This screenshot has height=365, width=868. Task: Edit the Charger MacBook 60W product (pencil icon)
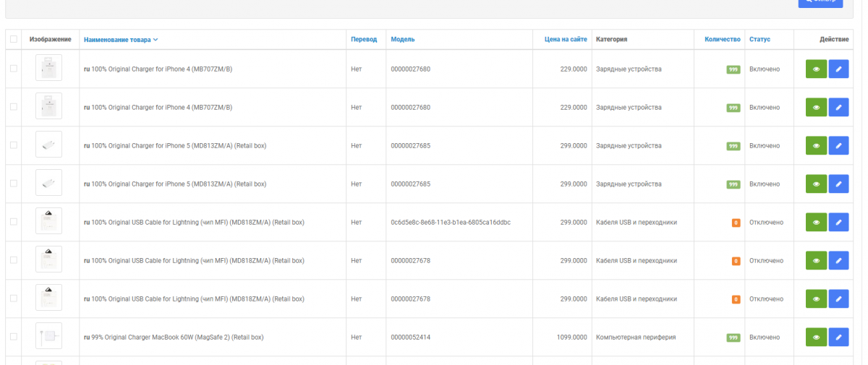click(838, 338)
